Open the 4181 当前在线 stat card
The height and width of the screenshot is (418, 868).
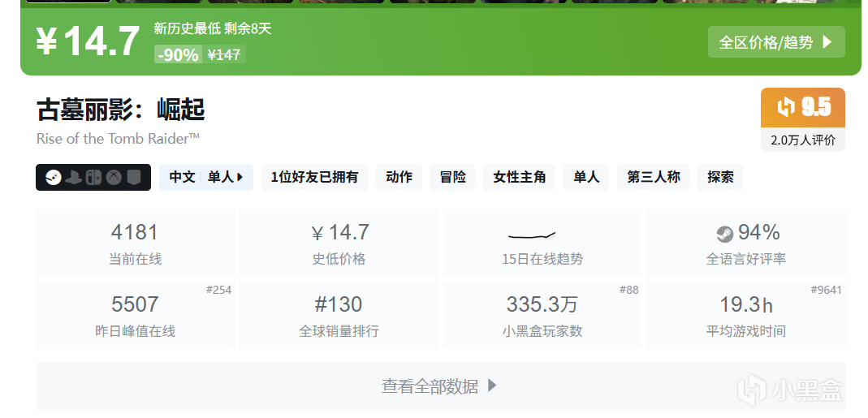point(135,243)
